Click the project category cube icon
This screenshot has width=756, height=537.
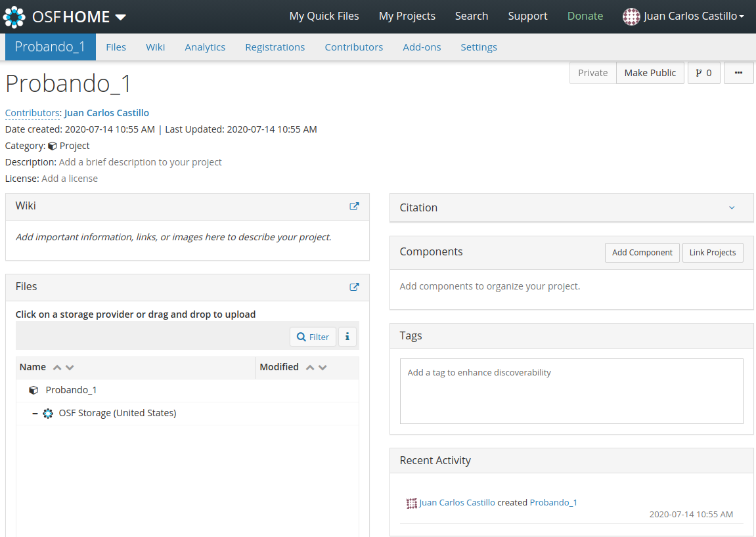[52, 146]
